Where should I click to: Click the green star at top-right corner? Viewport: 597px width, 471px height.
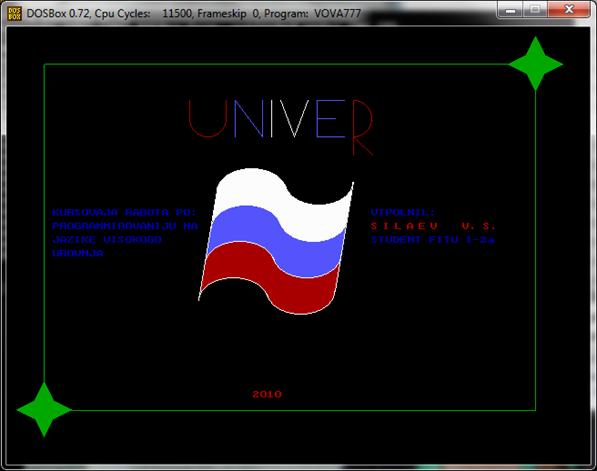[535, 64]
